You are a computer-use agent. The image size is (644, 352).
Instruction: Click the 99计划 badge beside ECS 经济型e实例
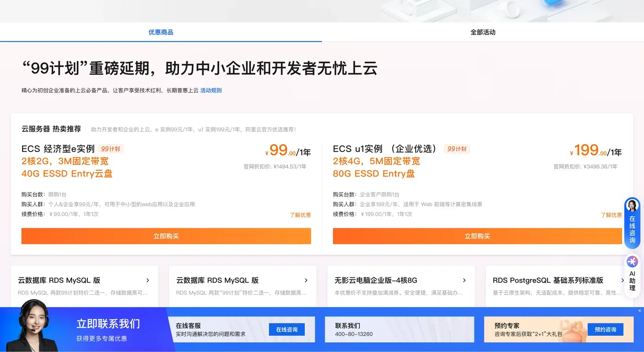[110, 148]
